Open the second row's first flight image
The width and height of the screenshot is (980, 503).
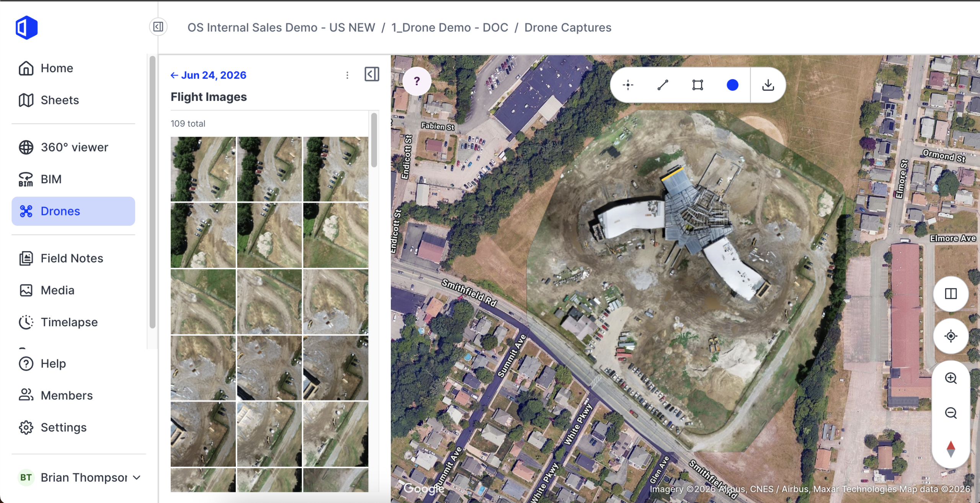[x=203, y=235]
